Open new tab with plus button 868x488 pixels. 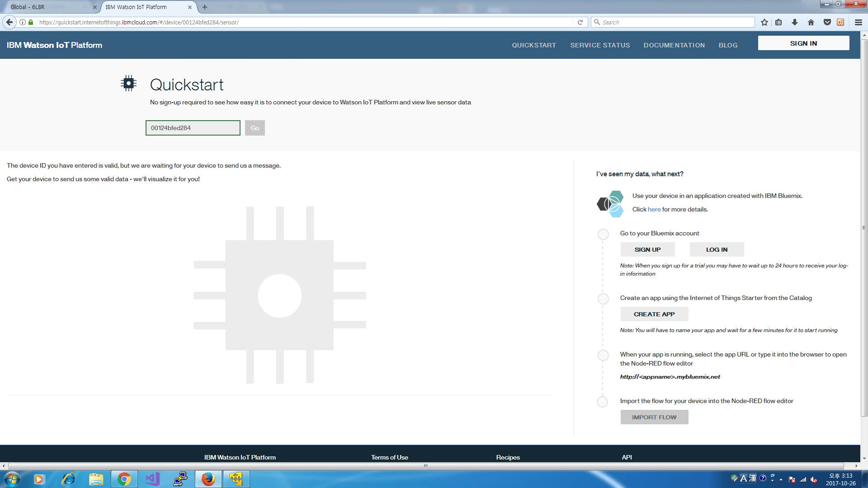click(205, 7)
